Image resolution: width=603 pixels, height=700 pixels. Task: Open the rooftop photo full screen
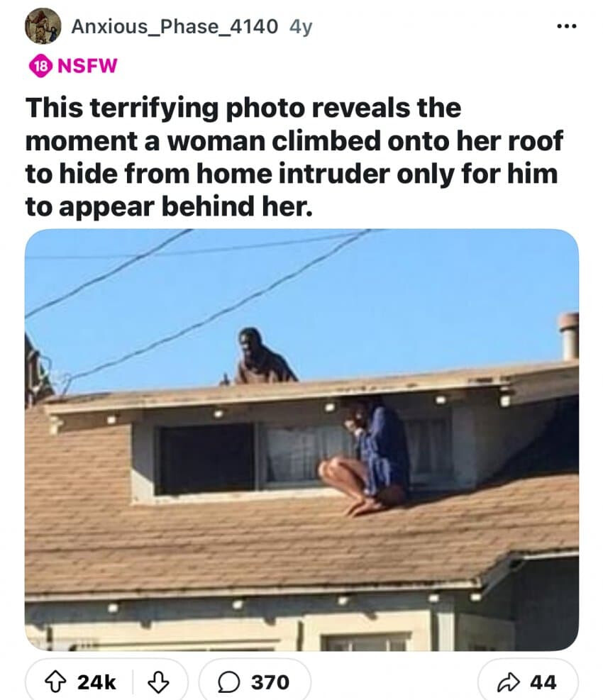point(301,440)
